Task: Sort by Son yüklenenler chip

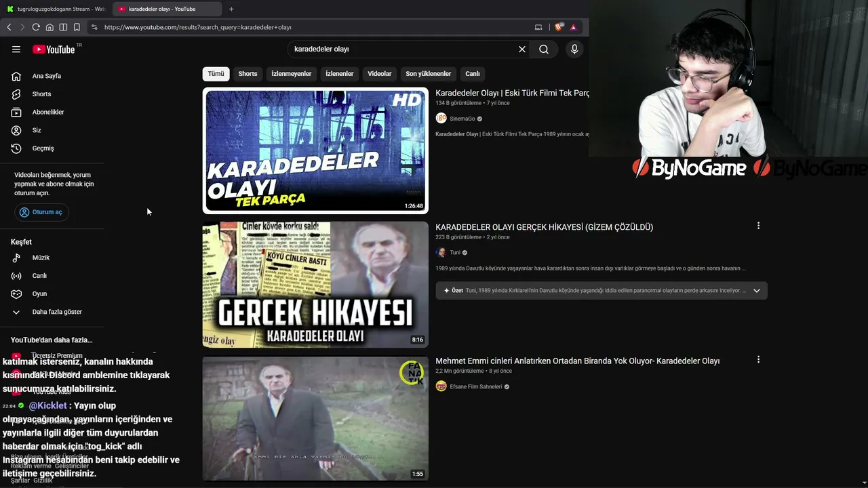Action: (429, 74)
